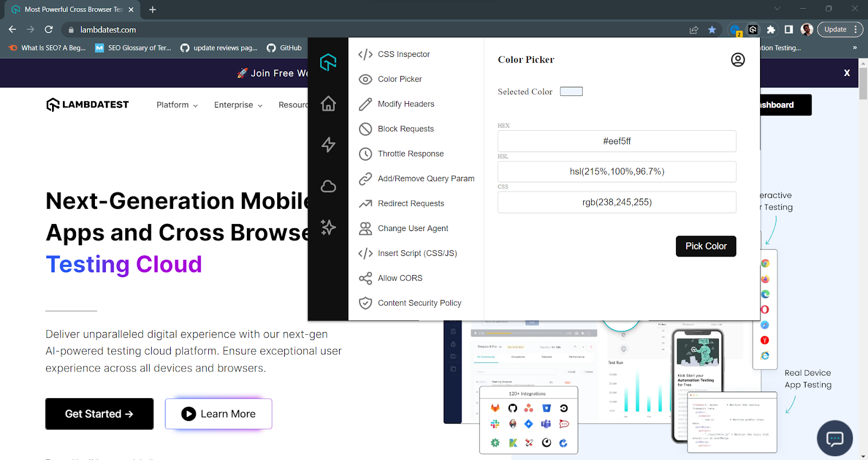
Task: Open the SEO Glossary bookmark
Action: coord(133,48)
